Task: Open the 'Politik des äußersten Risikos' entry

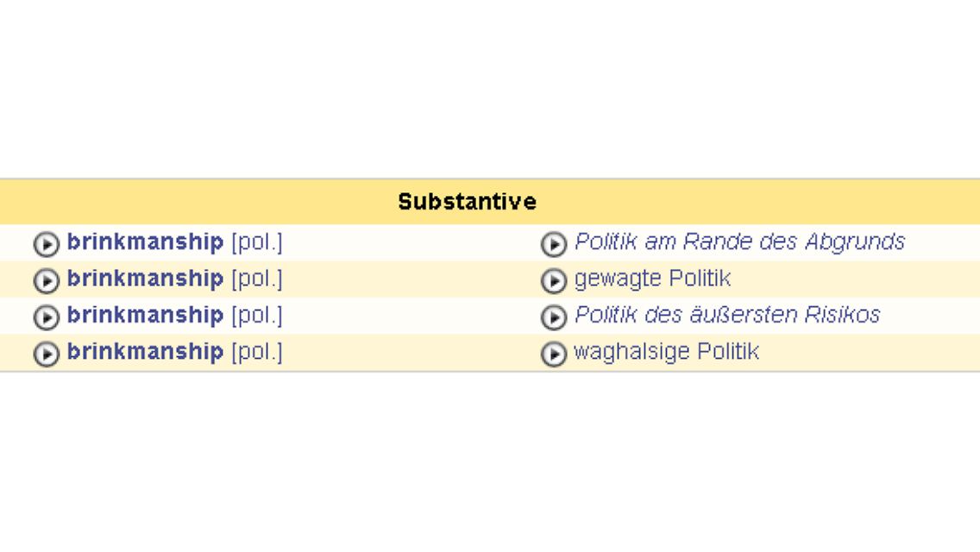Action: coord(727,315)
